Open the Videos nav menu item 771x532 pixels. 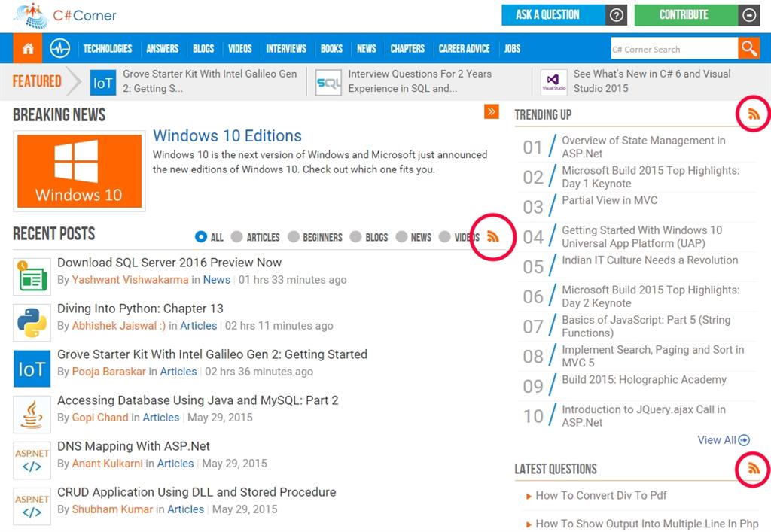click(240, 49)
